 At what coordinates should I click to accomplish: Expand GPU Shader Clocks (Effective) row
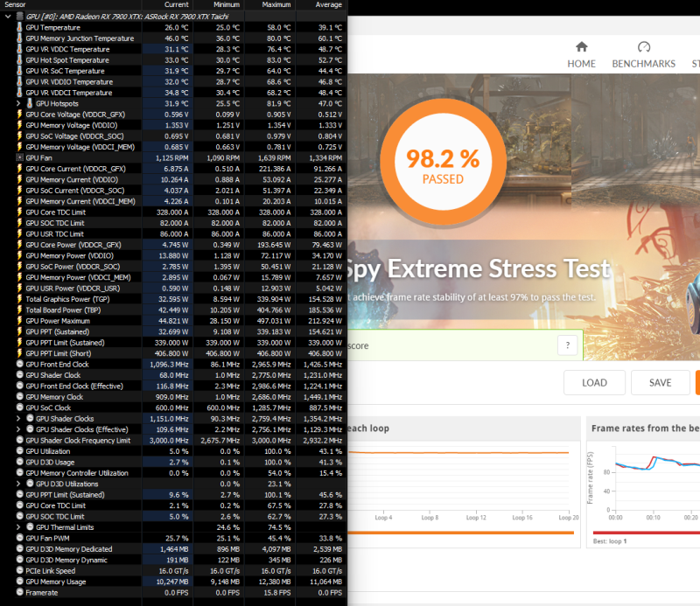(18, 429)
